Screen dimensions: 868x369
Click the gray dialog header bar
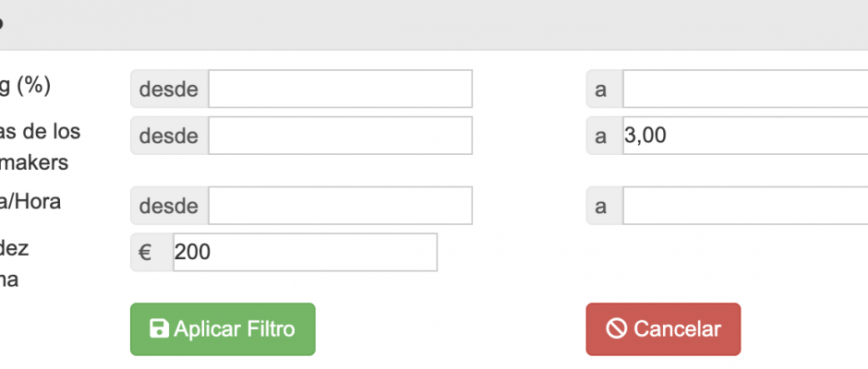coord(434,24)
